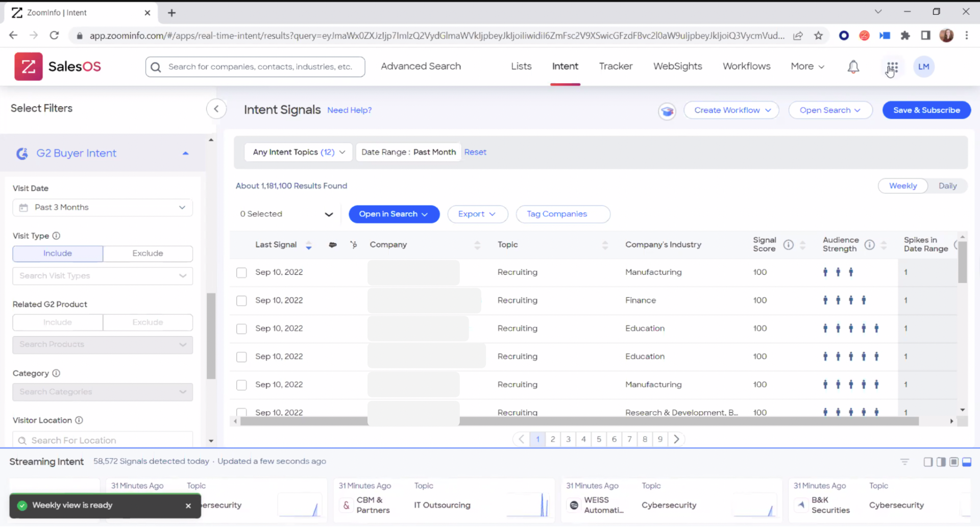Click the share page icon in address bar
This screenshot has width=980, height=530.
click(x=798, y=36)
